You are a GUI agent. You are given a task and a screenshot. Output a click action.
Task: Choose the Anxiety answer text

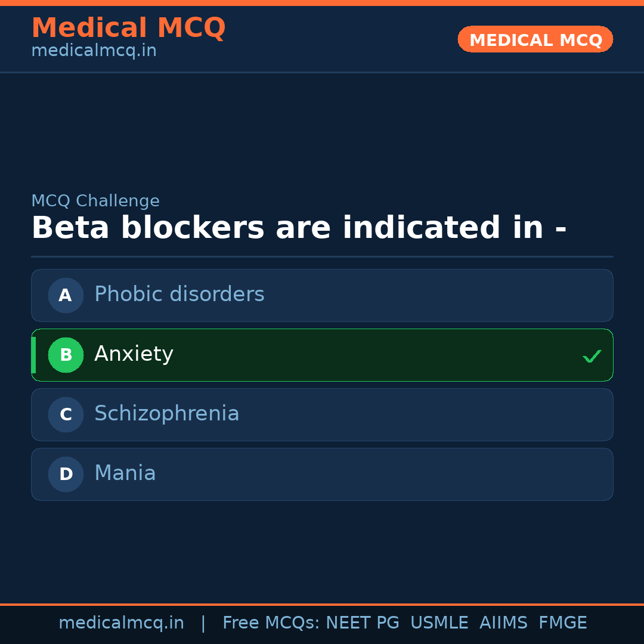coord(134,354)
